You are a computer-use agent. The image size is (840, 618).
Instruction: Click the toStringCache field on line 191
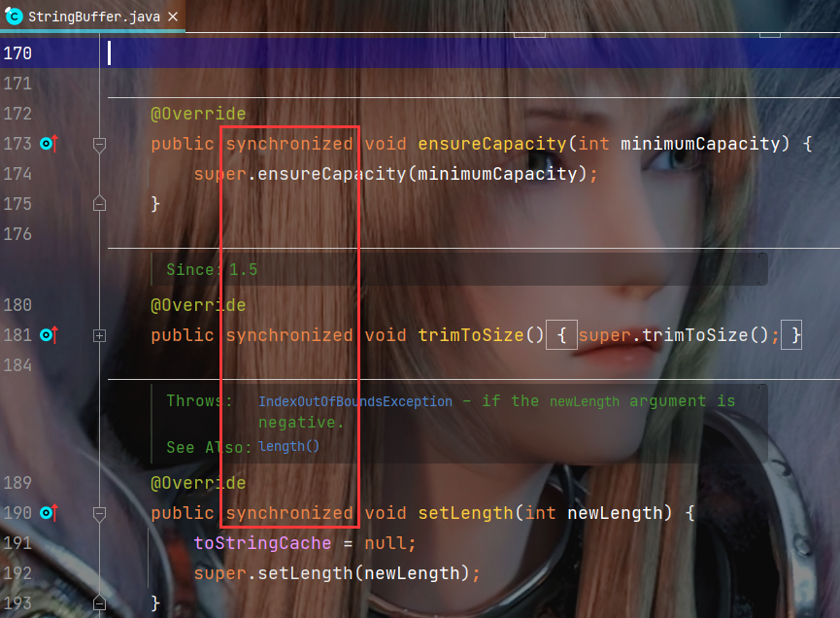(x=262, y=543)
